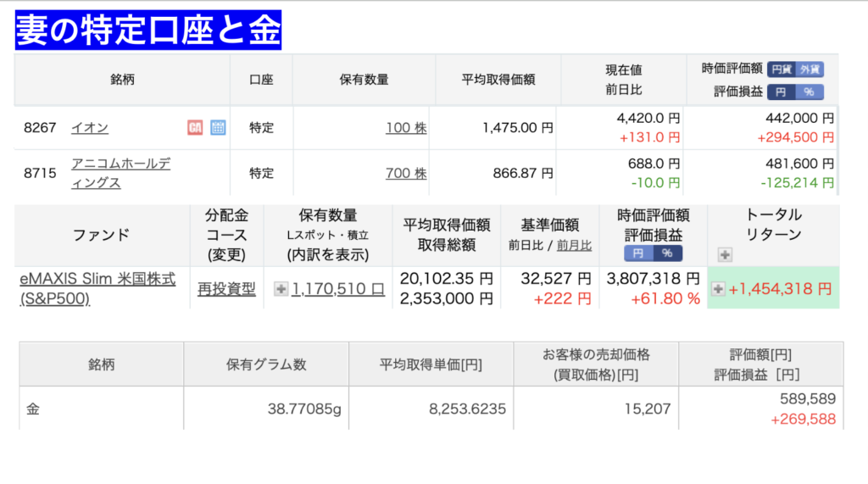Click the gold sell price 15,207
Screen dimensions: 868x484
point(648,409)
